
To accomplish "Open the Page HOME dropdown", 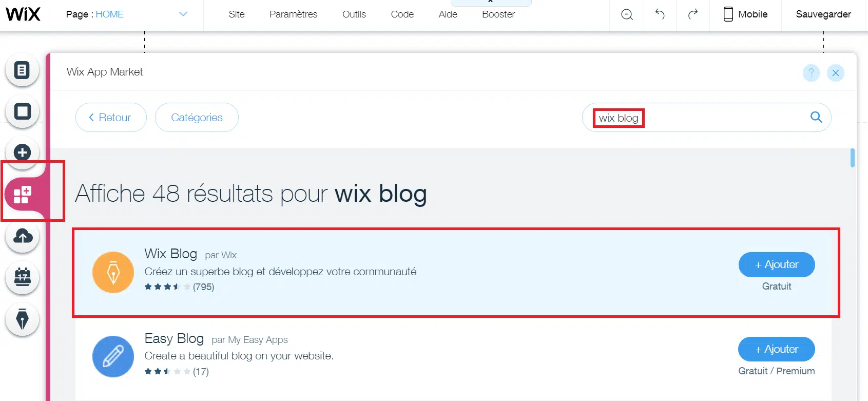I will (126, 14).
